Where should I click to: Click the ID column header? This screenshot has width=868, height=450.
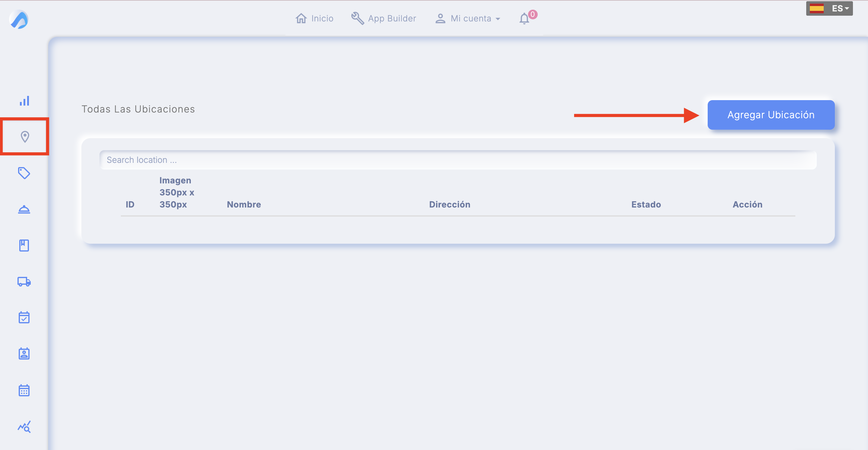(x=130, y=204)
